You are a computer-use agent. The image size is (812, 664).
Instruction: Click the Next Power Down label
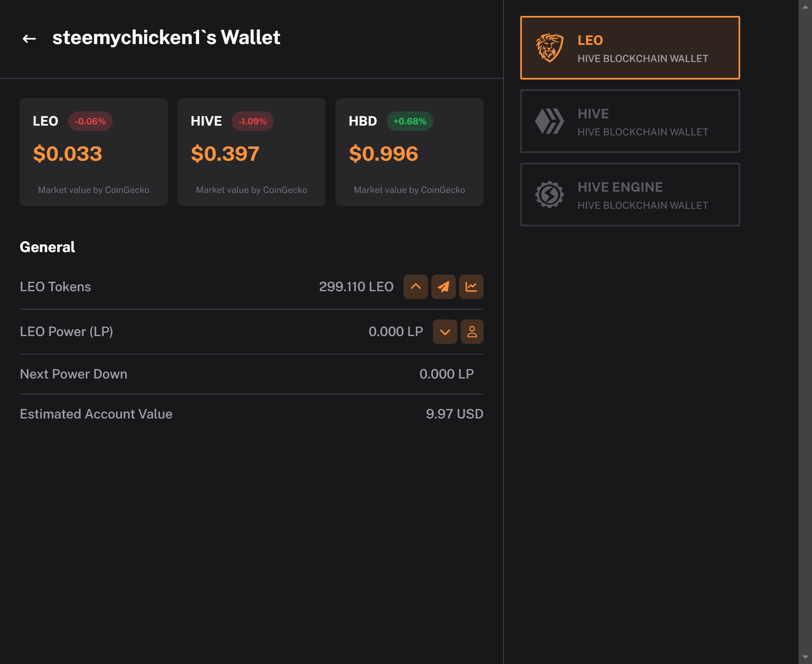tap(73, 374)
